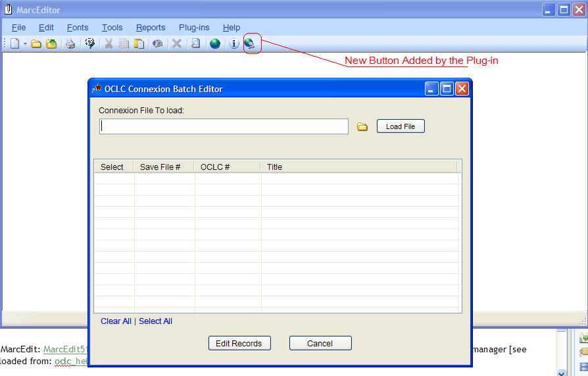Click the Clear All link
The image size is (588, 376).
point(116,321)
